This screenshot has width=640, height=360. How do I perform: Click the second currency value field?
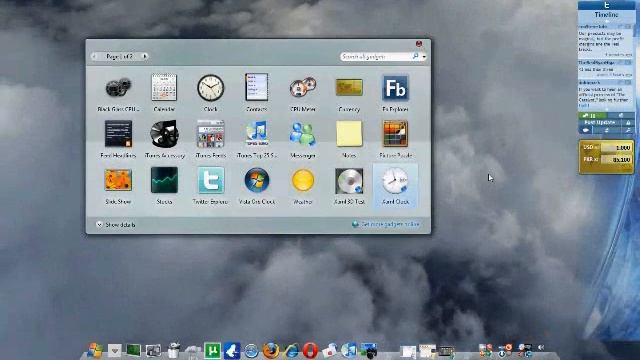617,160
